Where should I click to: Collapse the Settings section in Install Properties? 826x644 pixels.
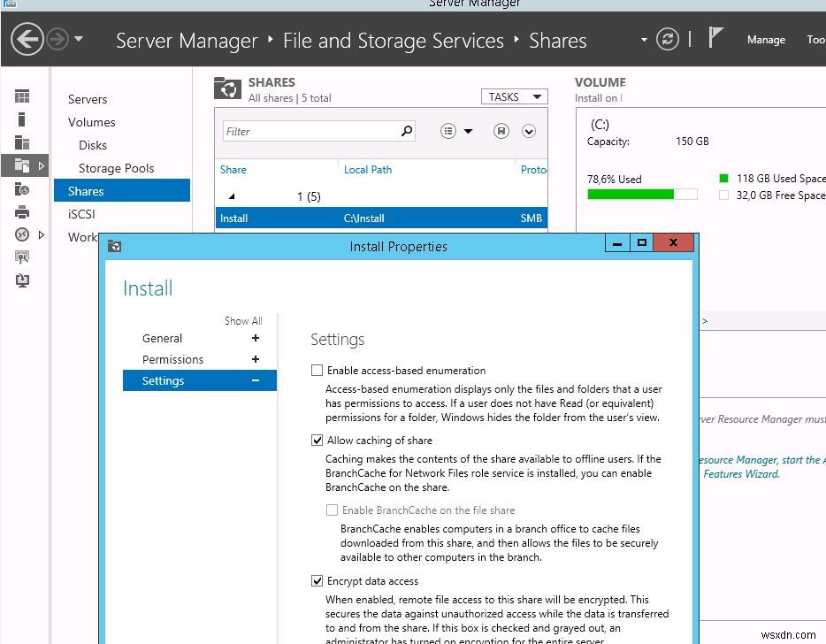pyautogui.click(x=255, y=380)
